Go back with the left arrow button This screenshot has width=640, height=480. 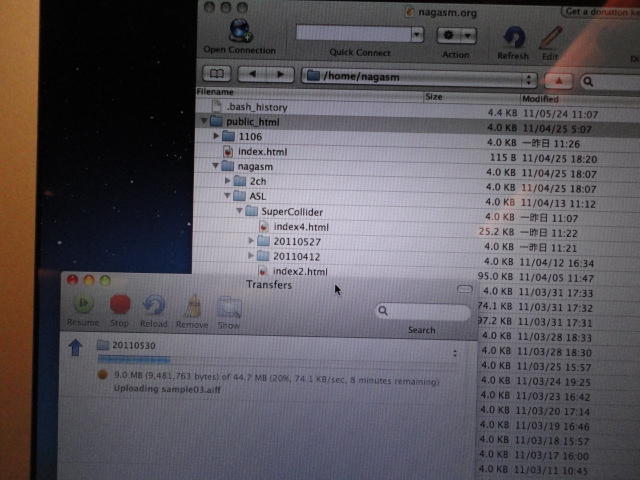[x=252, y=74]
